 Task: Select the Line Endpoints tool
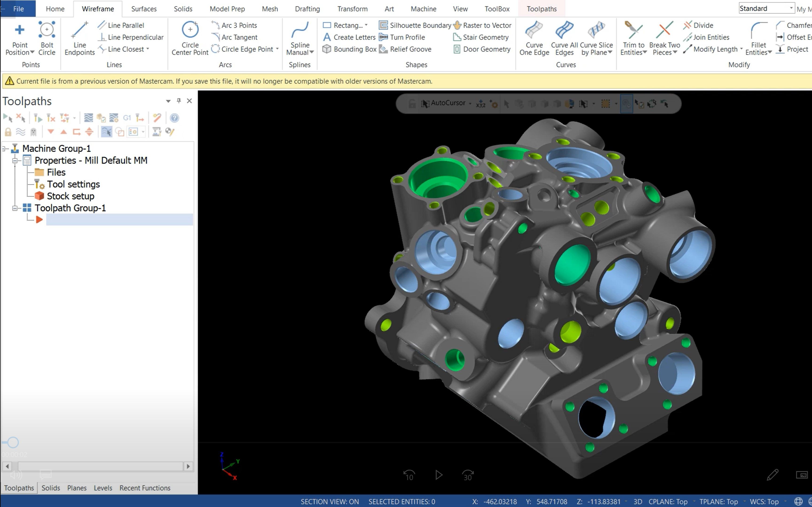(x=79, y=31)
